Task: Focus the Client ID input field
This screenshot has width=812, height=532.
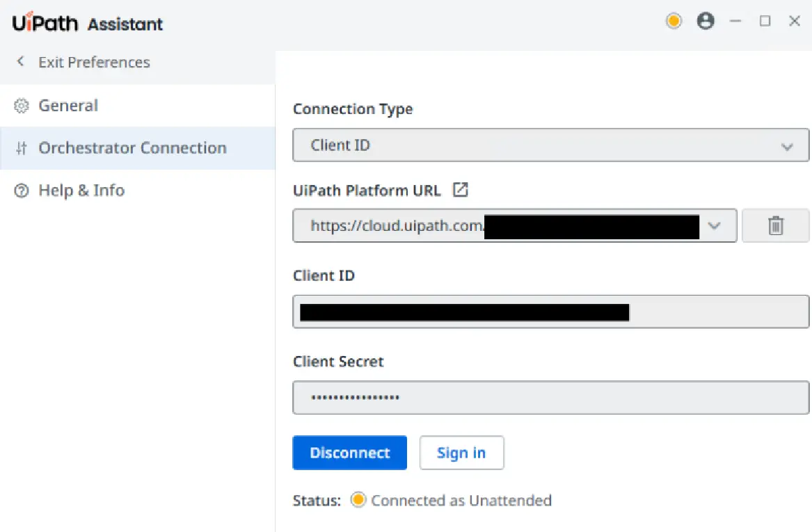Action: (x=550, y=312)
